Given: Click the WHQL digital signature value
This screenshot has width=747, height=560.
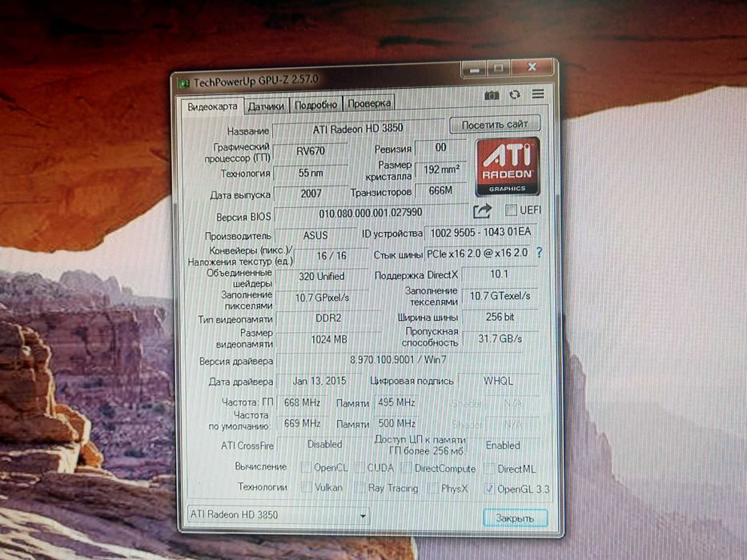Looking at the screenshot, I should click(498, 381).
